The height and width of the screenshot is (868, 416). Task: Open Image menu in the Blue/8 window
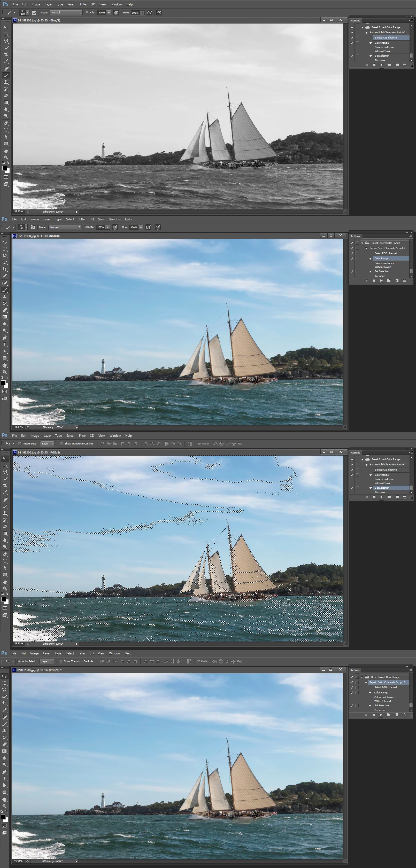coord(36,4)
